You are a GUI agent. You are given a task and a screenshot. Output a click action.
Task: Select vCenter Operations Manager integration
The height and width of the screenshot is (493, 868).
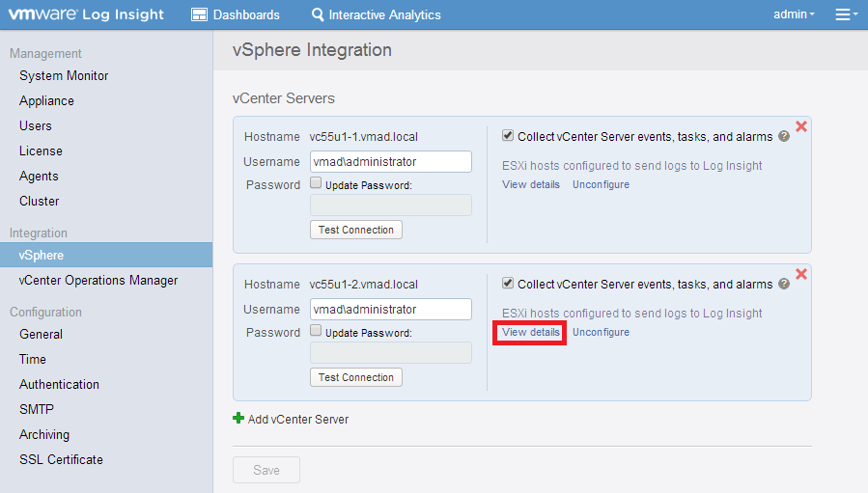98,280
